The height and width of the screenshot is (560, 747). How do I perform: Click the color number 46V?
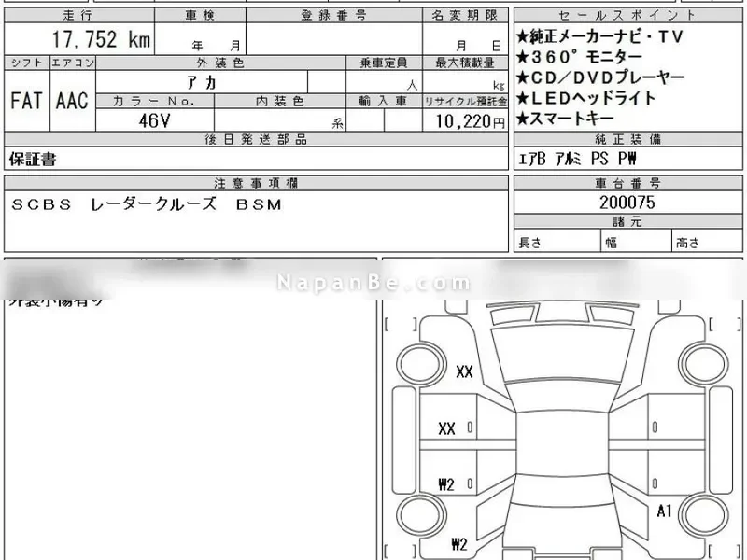(154, 120)
